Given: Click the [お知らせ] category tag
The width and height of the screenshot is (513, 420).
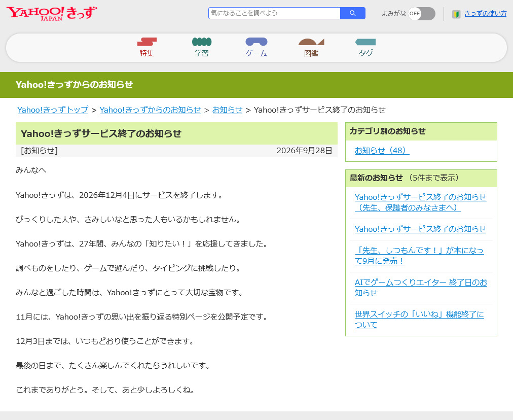Looking at the screenshot, I should pos(39,151).
